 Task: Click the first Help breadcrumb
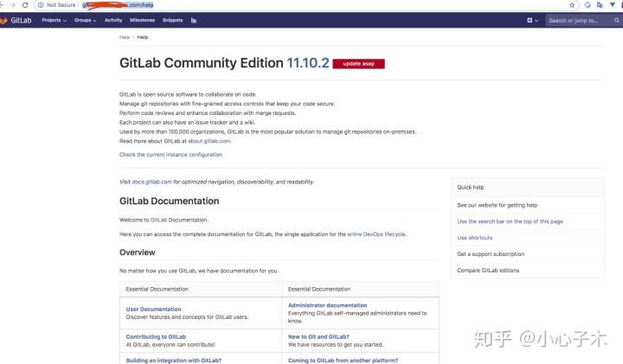click(125, 37)
